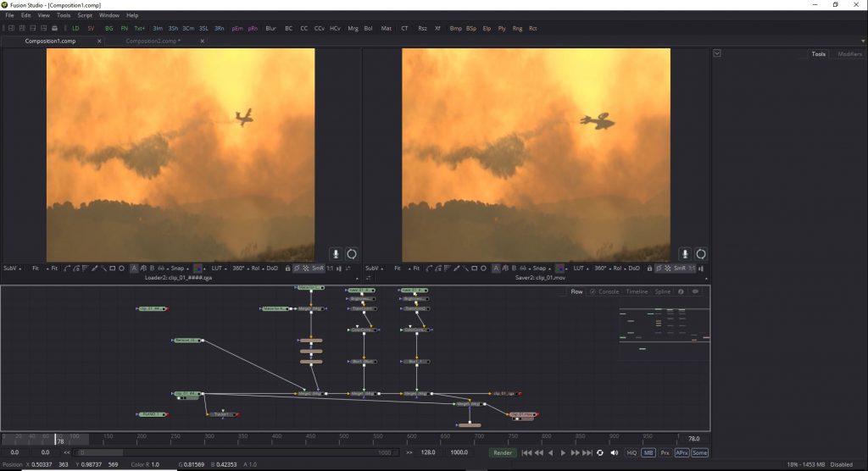Add a Color Corrector (CC) tool
Screen dimensions: 868x471
(304, 28)
